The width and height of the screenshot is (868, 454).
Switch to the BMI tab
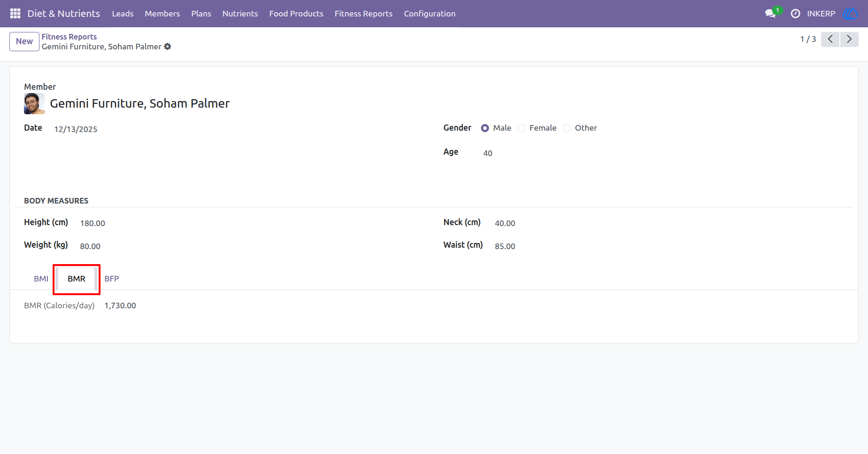(x=41, y=279)
